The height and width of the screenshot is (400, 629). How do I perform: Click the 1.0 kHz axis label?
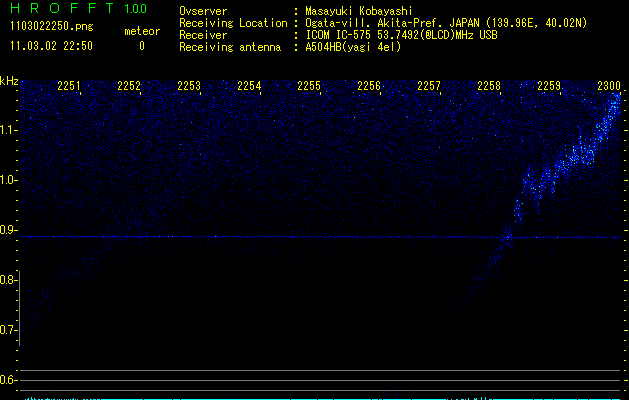pyautogui.click(x=8, y=180)
